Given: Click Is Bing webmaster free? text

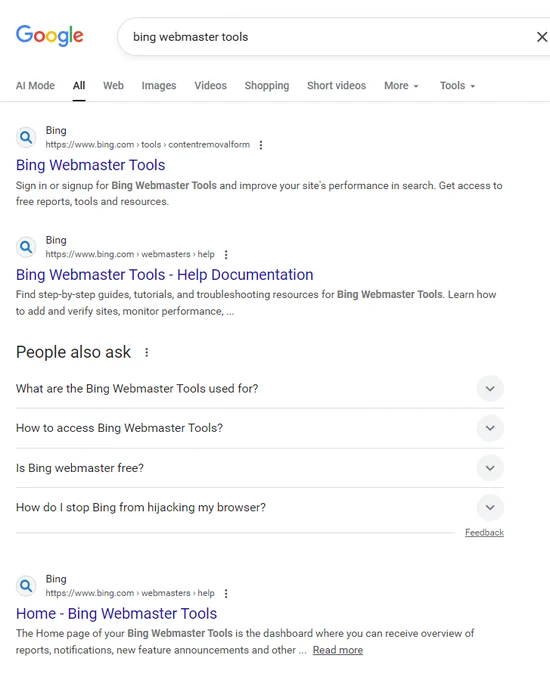Looking at the screenshot, I should click(x=80, y=468).
